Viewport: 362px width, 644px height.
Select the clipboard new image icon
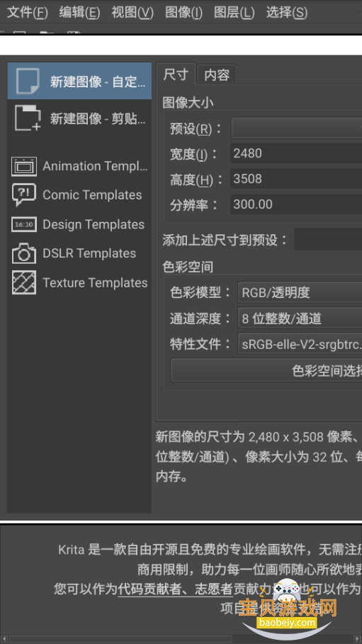tap(27, 118)
